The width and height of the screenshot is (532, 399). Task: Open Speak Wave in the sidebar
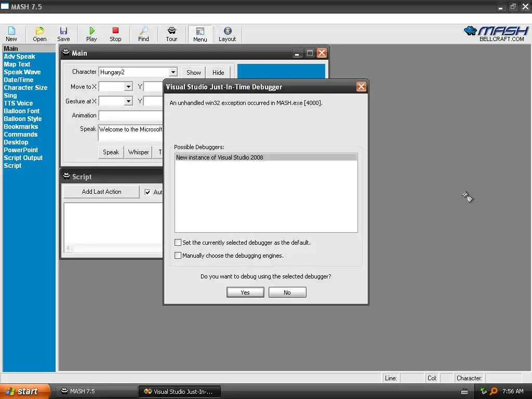[x=22, y=72]
